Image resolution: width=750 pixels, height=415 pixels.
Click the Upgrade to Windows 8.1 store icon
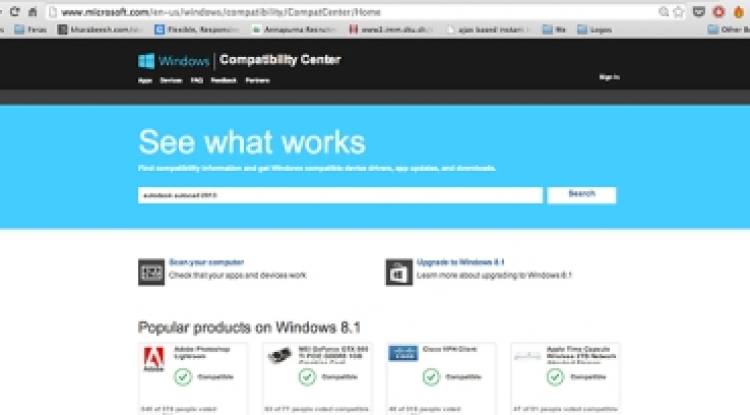pos(399,272)
